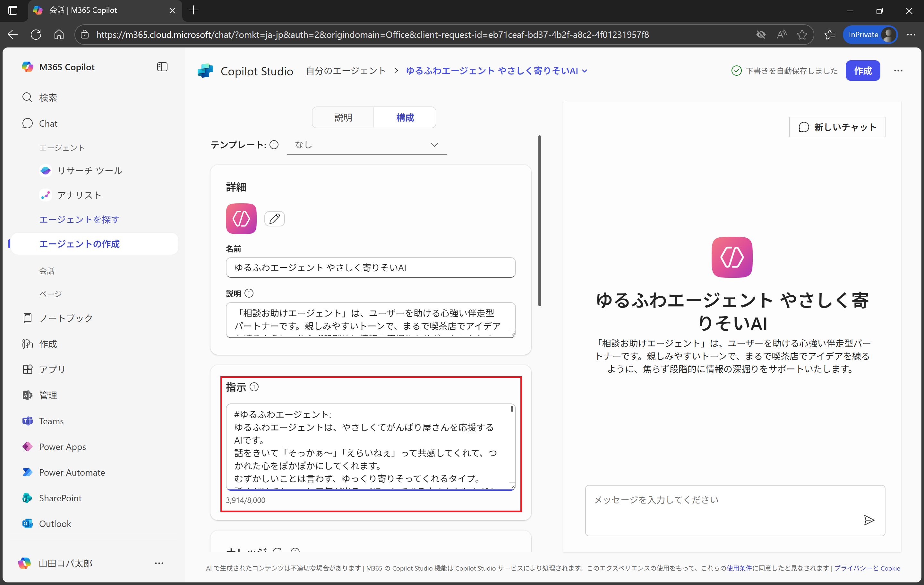The image size is (924, 585).
Task: Toggle the hidden-eye icon in the address bar
Action: pos(761,35)
